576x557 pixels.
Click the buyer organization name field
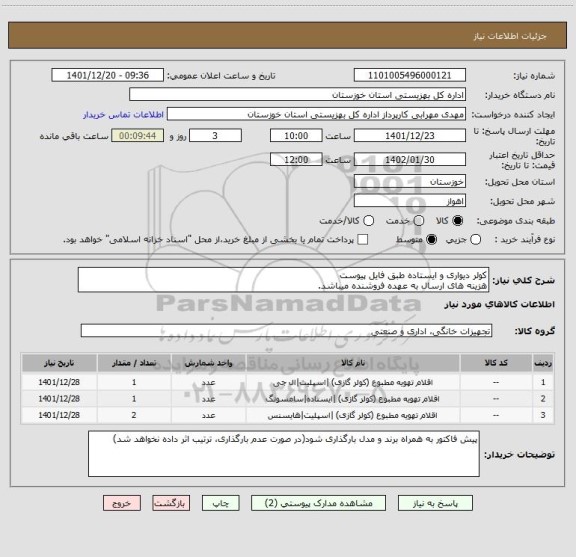298,95
